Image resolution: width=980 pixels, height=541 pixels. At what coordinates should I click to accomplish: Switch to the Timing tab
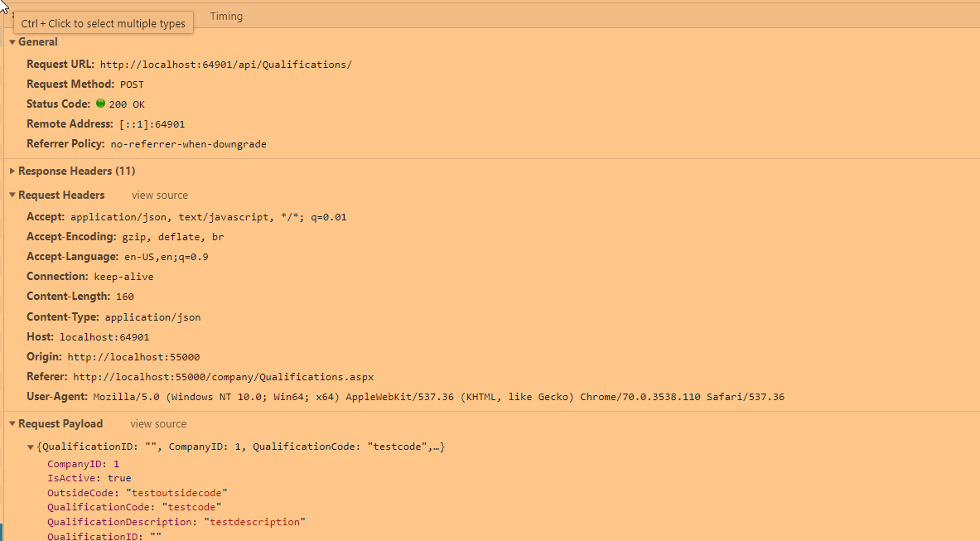click(x=226, y=17)
